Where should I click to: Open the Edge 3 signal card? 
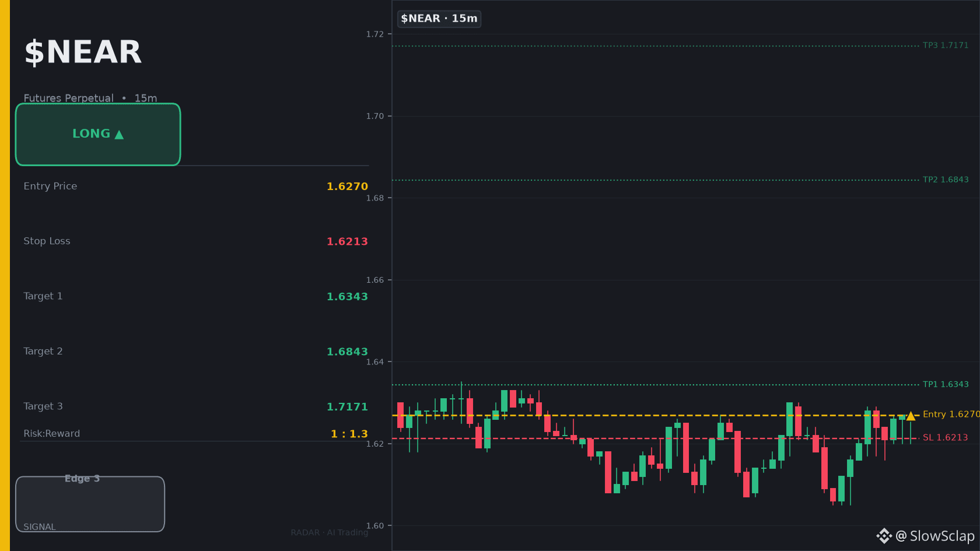coord(90,504)
